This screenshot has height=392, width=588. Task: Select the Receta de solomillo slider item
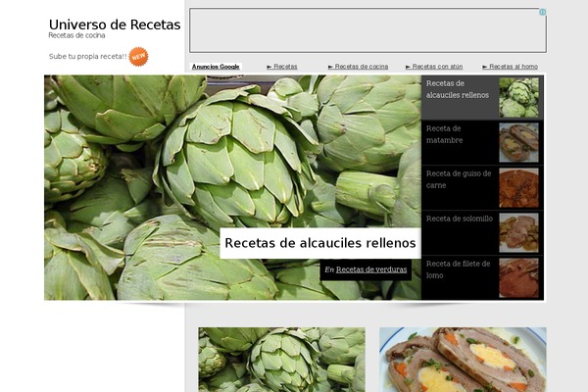pyautogui.click(x=482, y=232)
